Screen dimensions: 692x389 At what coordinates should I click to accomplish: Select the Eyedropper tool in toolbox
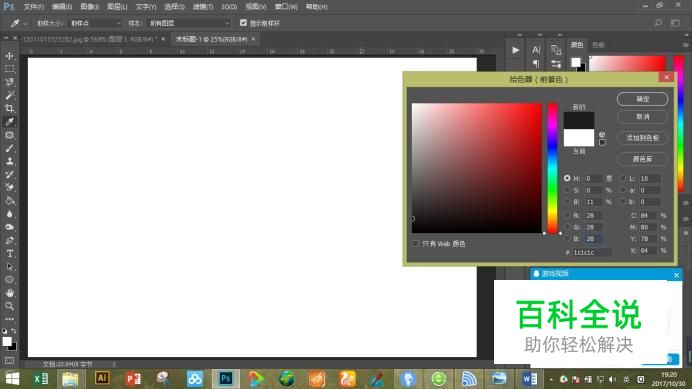pos(9,122)
